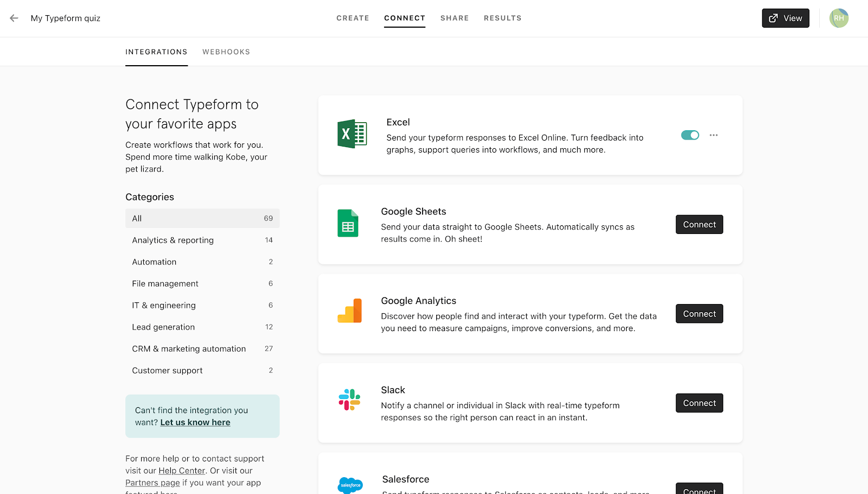The height and width of the screenshot is (494, 868).
Task: Select CRM & marketing automation category
Action: pyautogui.click(x=202, y=349)
